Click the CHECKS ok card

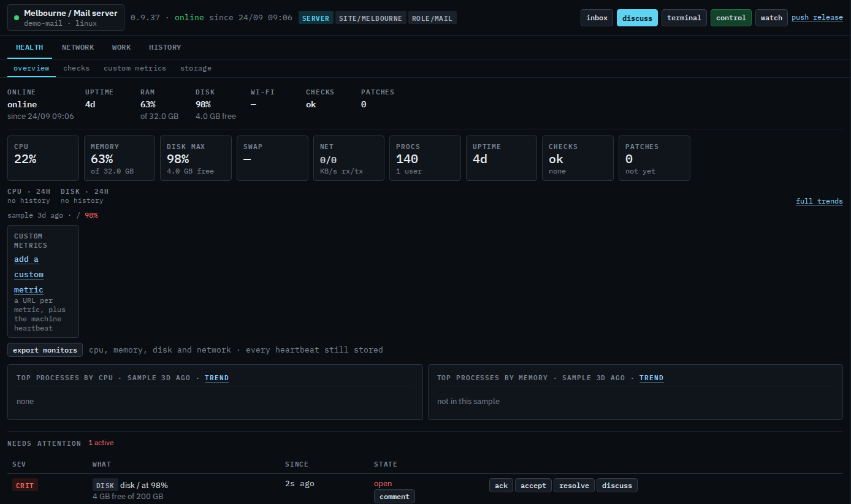tap(578, 158)
